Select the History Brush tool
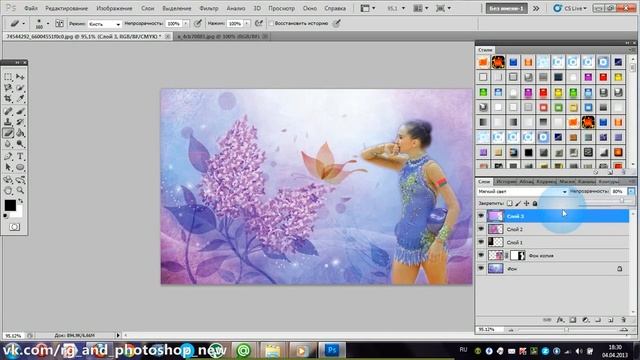 20,122
